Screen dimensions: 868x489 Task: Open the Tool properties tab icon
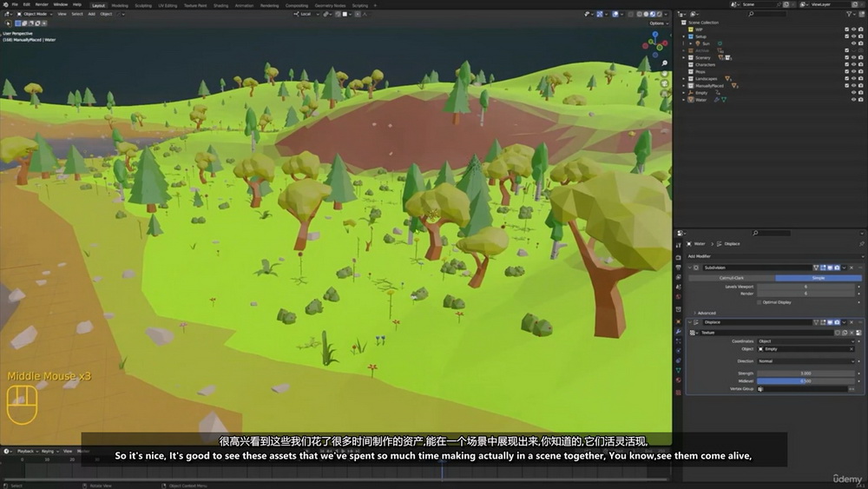coord(678,245)
